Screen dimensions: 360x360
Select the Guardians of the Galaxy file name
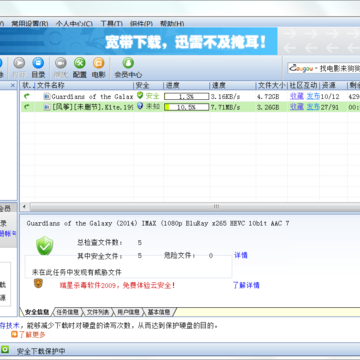coord(92,97)
